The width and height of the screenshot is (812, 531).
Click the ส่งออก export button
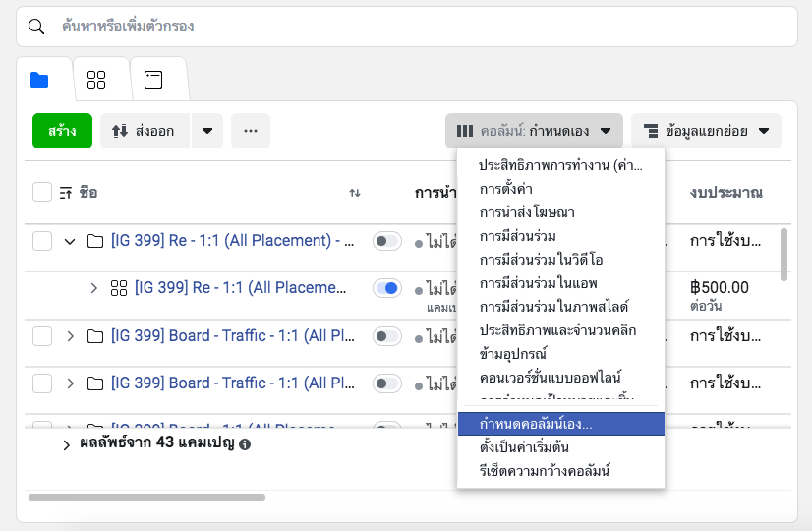coord(145,131)
